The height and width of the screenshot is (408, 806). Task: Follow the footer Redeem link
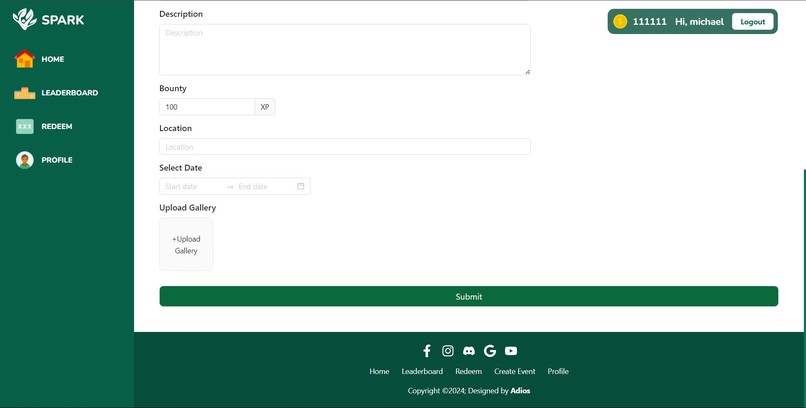coord(469,372)
